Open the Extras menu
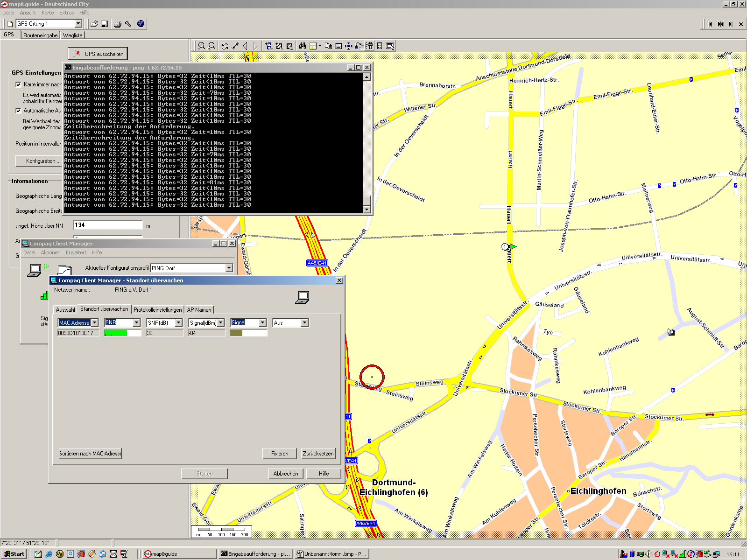 [66, 13]
